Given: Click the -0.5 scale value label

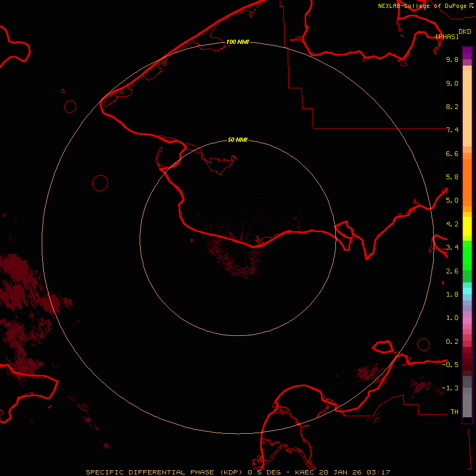Looking at the screenshot, I should click(x=452, y=365).
